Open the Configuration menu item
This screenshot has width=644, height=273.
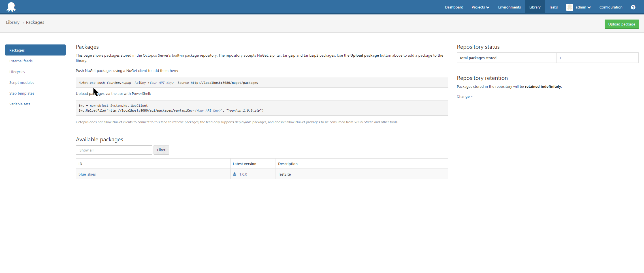[x=611, y=7]
